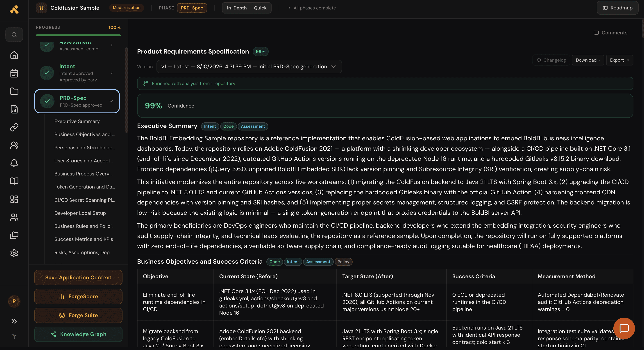Image resolution: width=644 pixels, height=350 pixels.
Task: Open the calendar icon in sidebar
Action: pyautogui.click(x=14, y=73)
